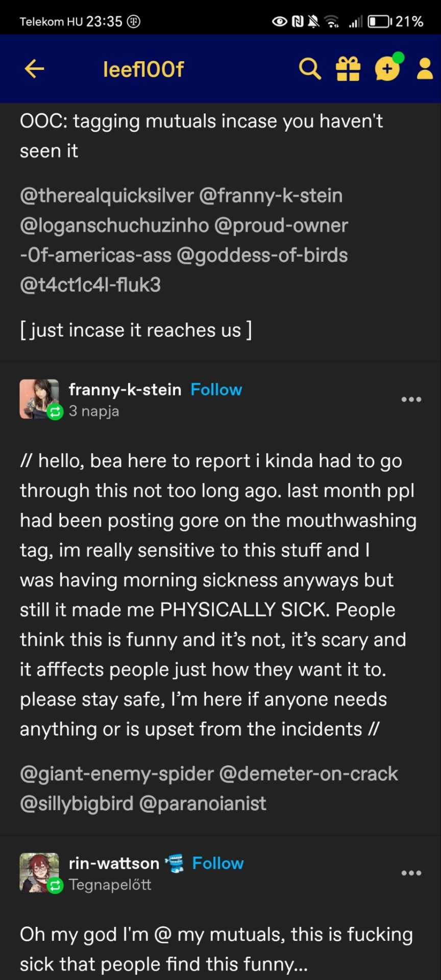Open the @t4ct1c4l-fluk3 mention

90,285
